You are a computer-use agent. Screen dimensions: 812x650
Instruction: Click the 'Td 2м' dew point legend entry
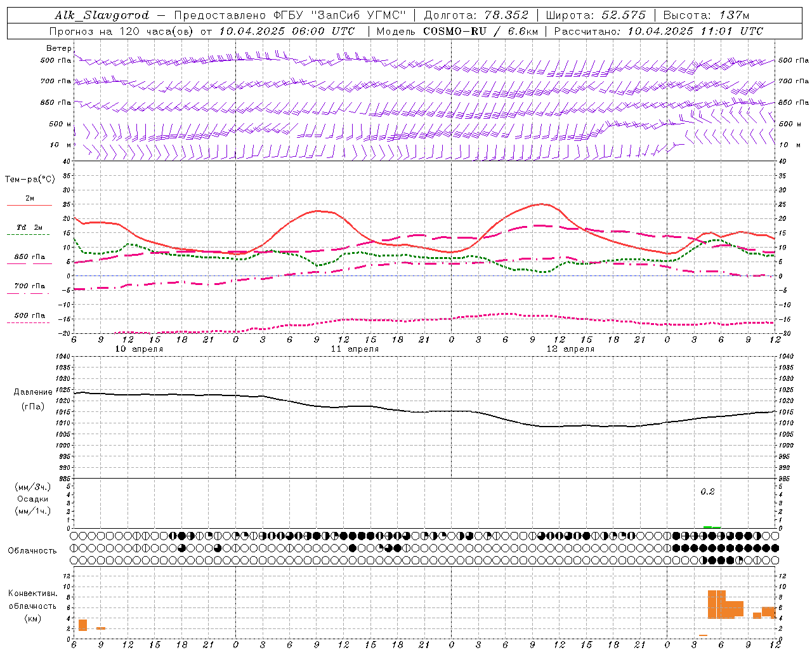[29, 227]
